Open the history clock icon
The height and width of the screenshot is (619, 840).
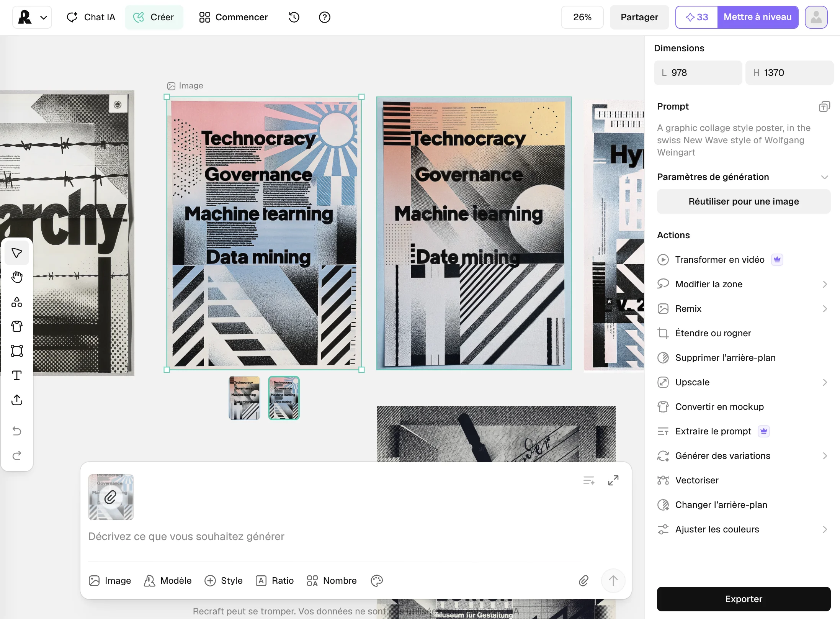point(294,17)
